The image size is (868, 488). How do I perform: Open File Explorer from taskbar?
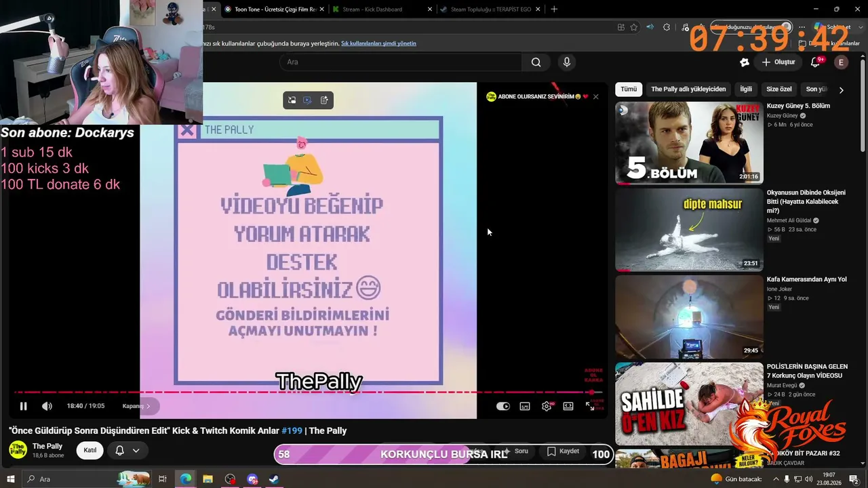(x=208, y=479)
